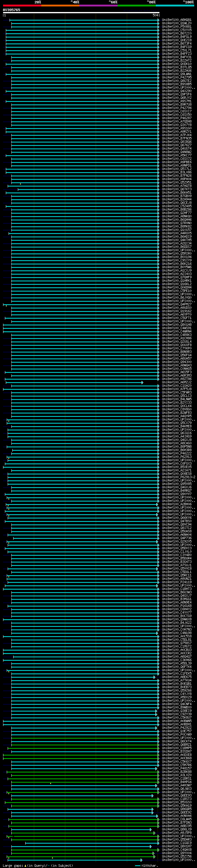Select hit label UniRef100_B4FCG9

[177, 47]
